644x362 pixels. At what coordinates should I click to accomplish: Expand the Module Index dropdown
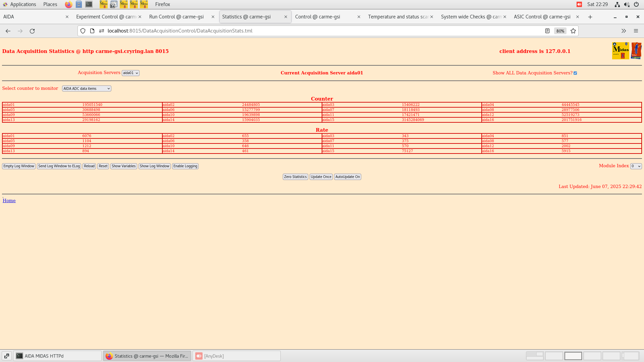pos(636,166)
